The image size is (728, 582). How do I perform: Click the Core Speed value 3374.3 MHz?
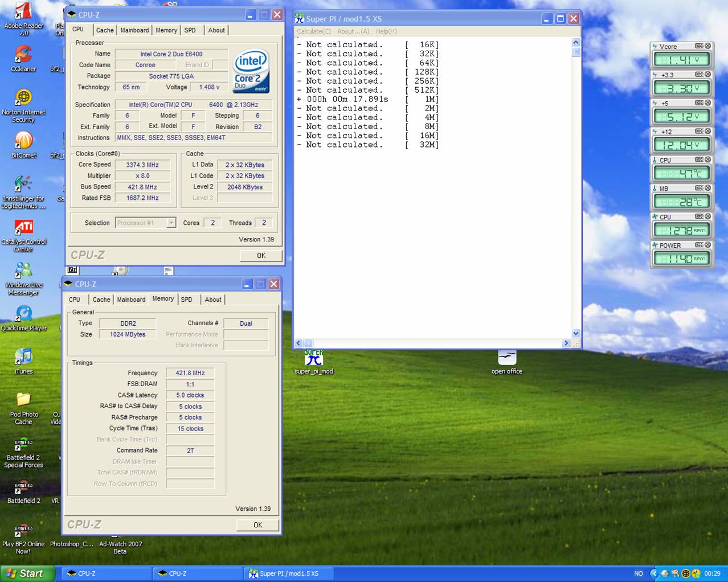coord(142,165)
